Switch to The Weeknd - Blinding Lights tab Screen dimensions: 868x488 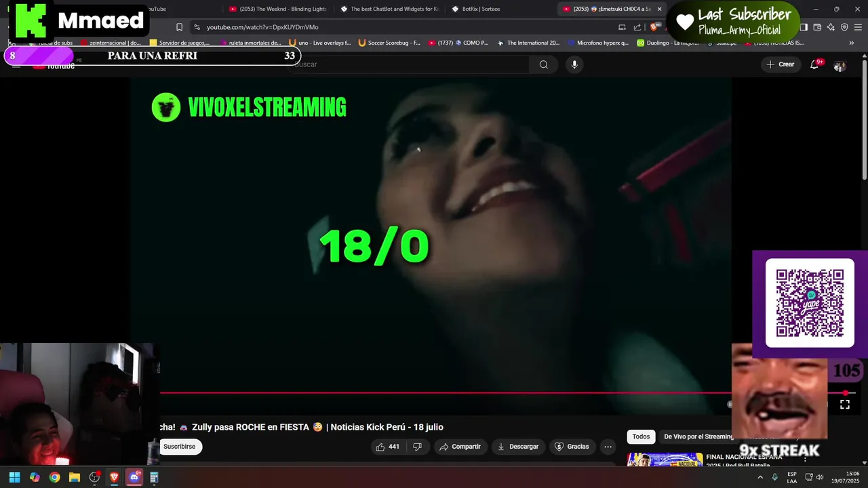click(278, 9)
